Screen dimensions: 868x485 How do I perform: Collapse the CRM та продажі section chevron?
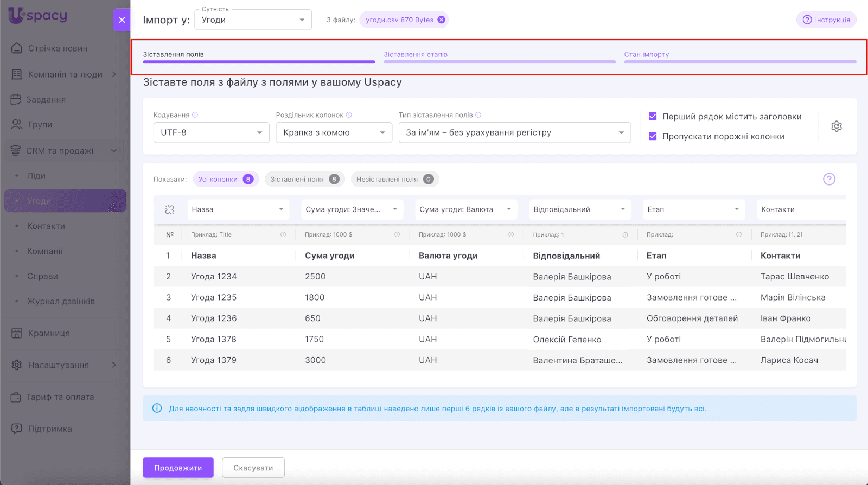[114, 150]
